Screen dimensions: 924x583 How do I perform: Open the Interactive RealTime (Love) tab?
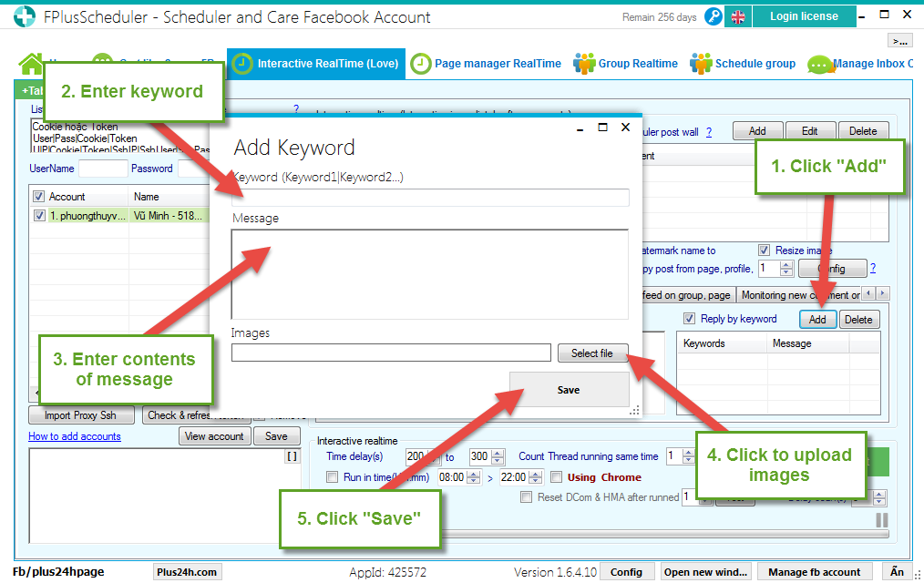pos(316,64)
